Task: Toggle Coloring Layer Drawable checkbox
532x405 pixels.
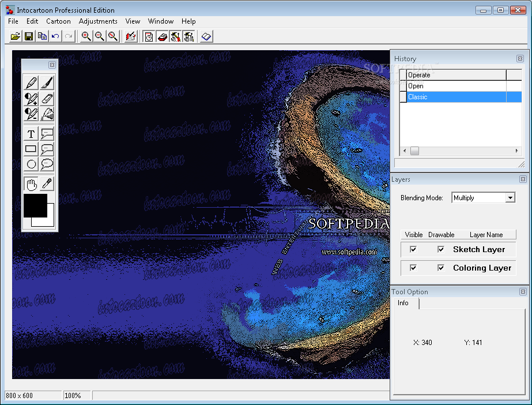Action: (441, 268)
